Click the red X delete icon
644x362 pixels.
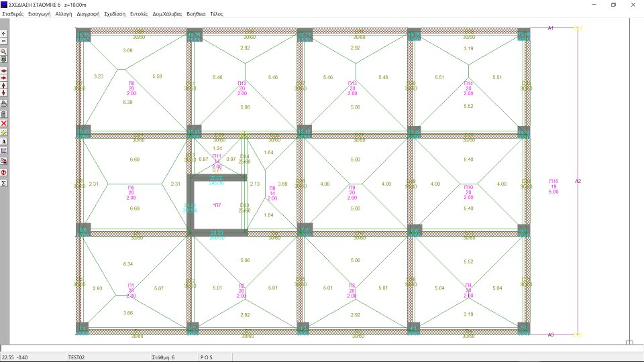pyautogui.click(x=4, y=123)
